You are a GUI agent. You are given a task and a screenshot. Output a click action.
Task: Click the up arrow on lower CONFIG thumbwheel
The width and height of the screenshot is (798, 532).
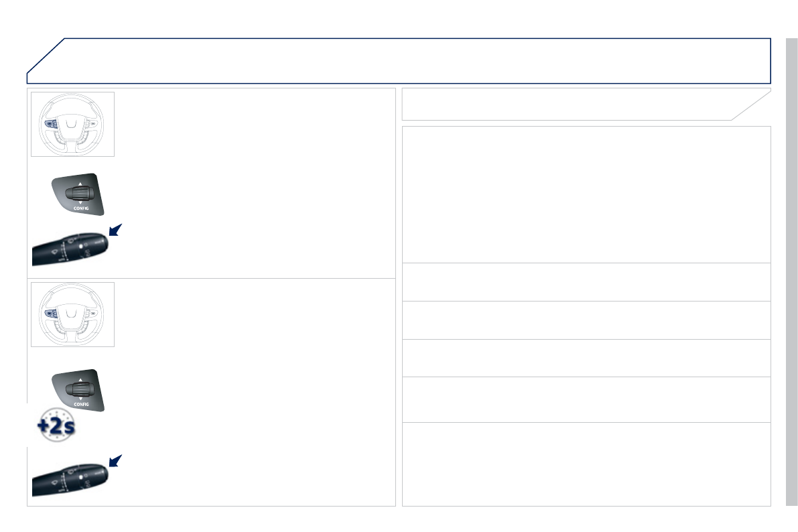(x=80, y=380)
